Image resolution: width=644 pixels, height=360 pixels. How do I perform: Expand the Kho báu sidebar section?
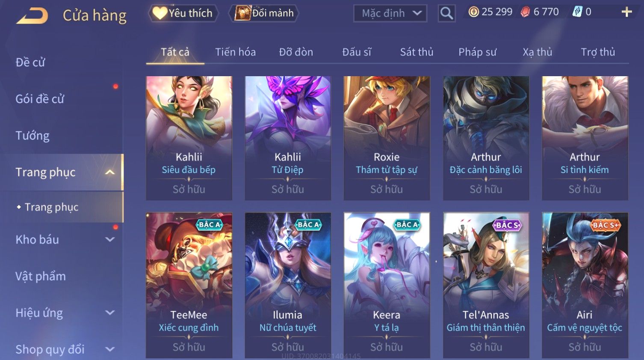[x=110, y=240]
